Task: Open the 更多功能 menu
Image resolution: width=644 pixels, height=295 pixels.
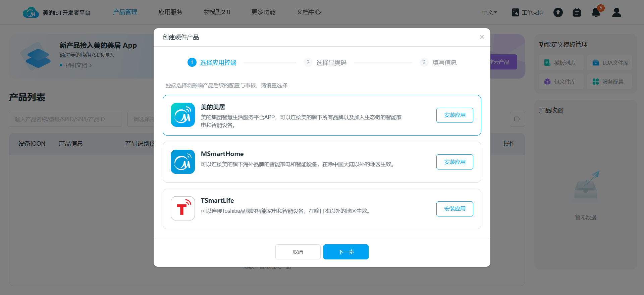Action: pyautogui.click(x=263, y=12)
